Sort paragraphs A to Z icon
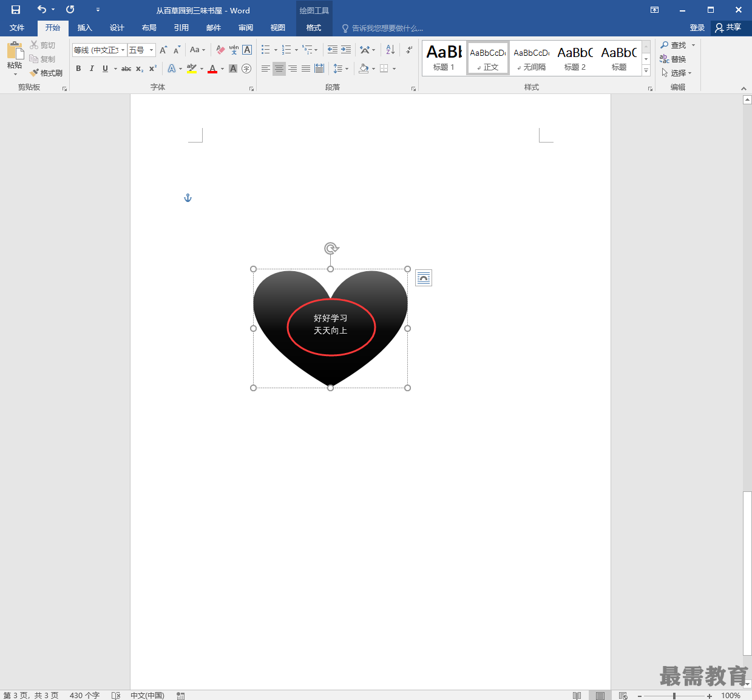Image resolution: width=752 pixels, height=700 pixels. click(390, 50)
